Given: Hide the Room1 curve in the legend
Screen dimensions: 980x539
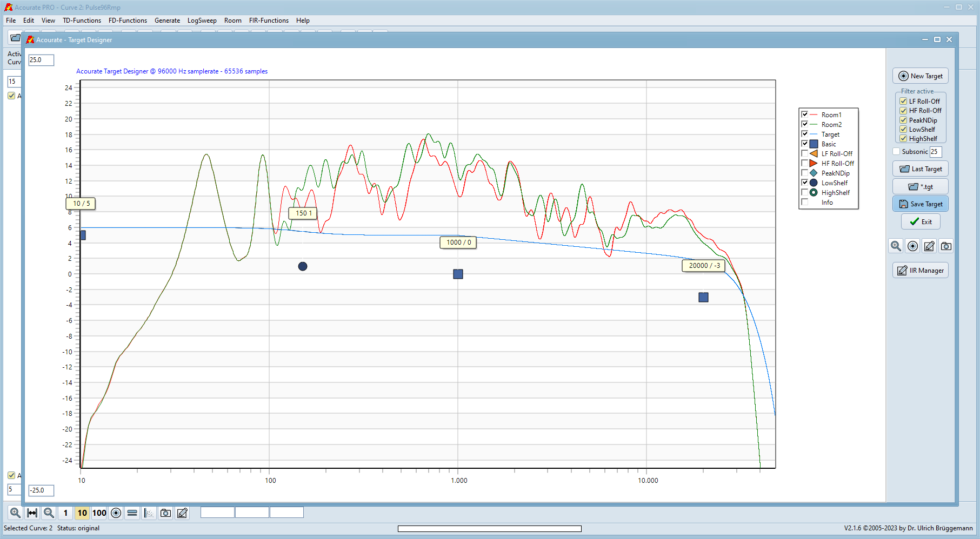Looking at the screenshot, I should 805,115.
